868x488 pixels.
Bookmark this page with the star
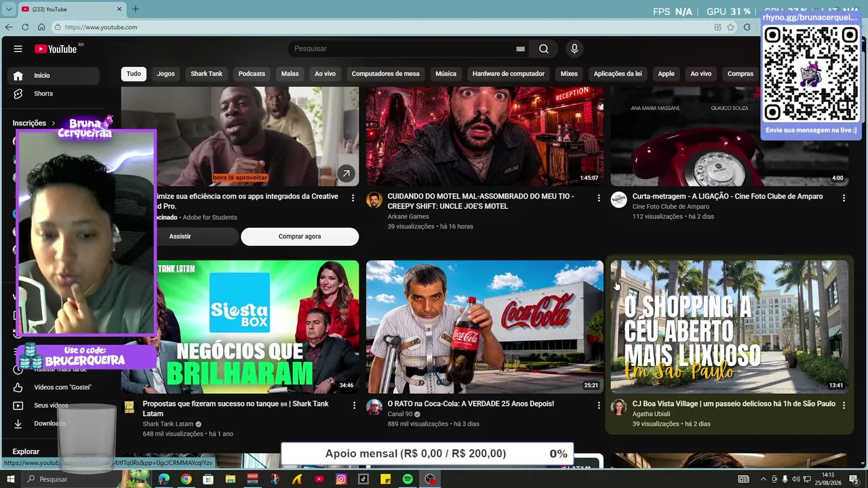pyautogui.click(x=731, y=27)
